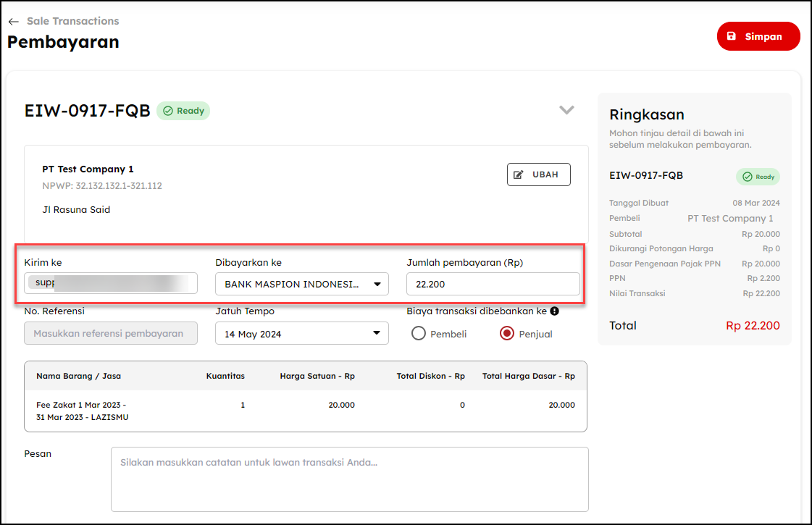Click the Ready badge in Ringkasan panel
The height and width of the screenshot is (525, 812).
(x=758, y=177)
